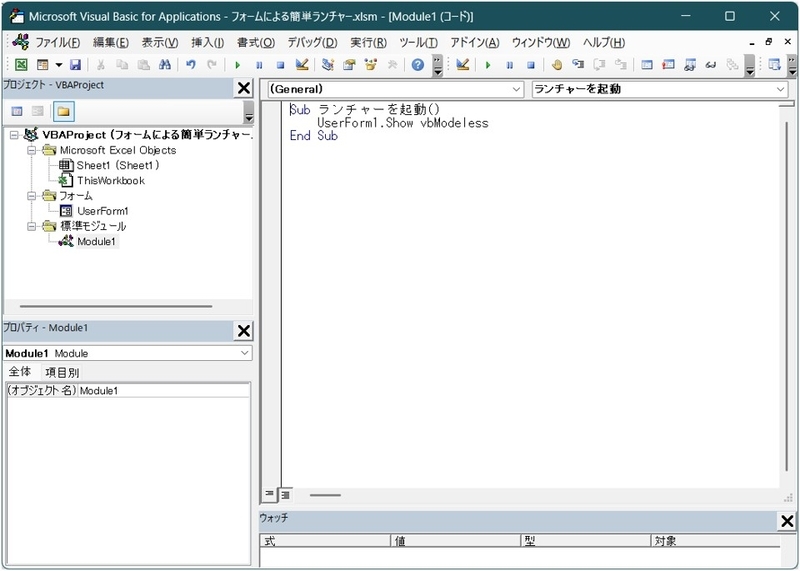Click the Insert UserForm toolbar icon
This screenshot has width=800, height=571.
(x=42, y=65)
